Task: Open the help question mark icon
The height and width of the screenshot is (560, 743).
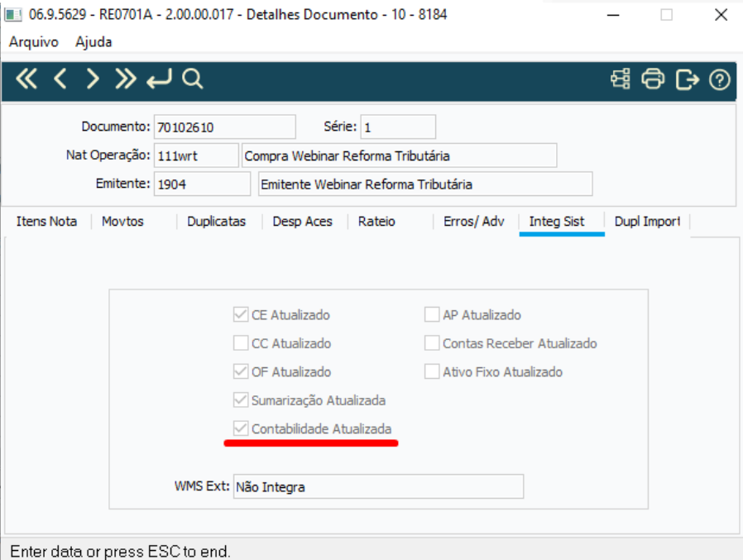Action: (719, 79)
